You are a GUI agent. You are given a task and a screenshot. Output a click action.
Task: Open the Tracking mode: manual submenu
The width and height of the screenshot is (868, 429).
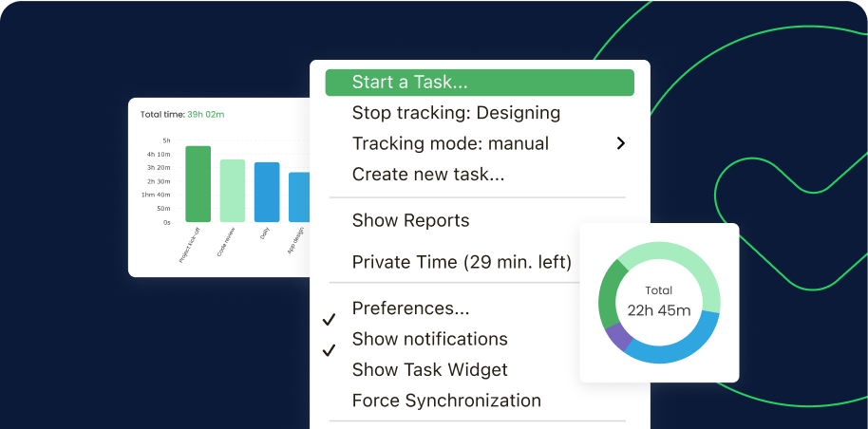[x=450, y=143]
